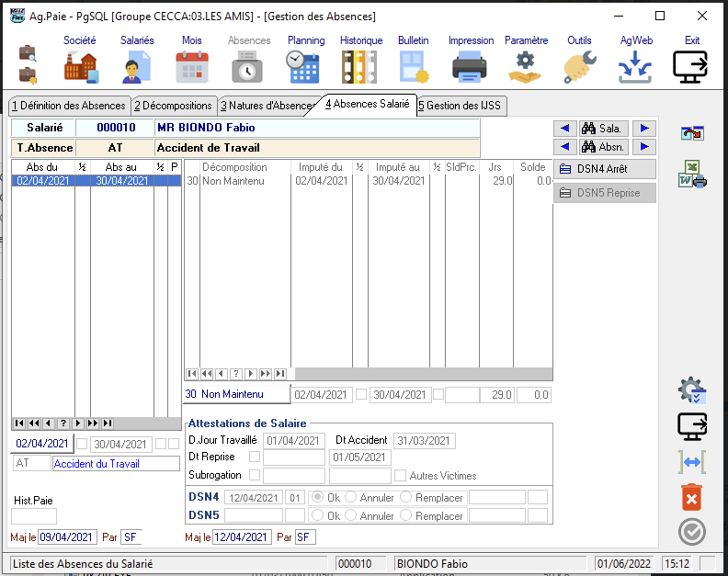This screenshot has width=728, height=576.
Task: Open the Salariés module icon
Action: [137, 67]
